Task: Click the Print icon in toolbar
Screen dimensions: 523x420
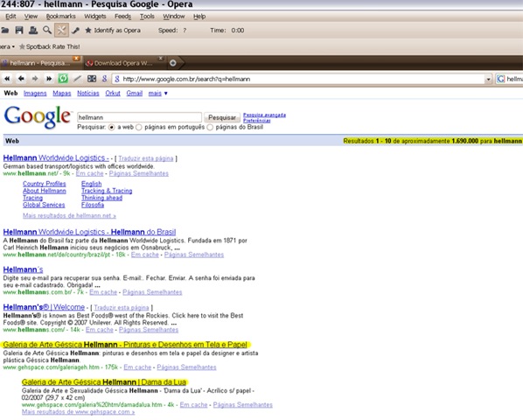Action: [x=33, y=31]
